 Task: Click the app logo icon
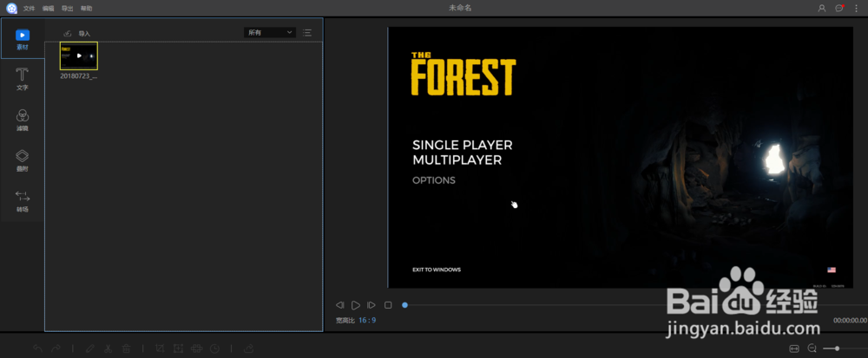pyautogui.click(x=11, y=9)
